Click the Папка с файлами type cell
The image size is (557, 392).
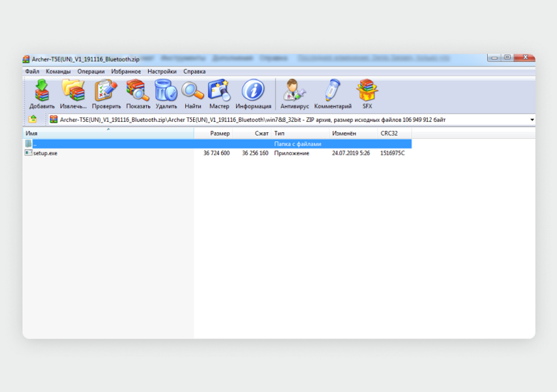click(x=297, y=144)
